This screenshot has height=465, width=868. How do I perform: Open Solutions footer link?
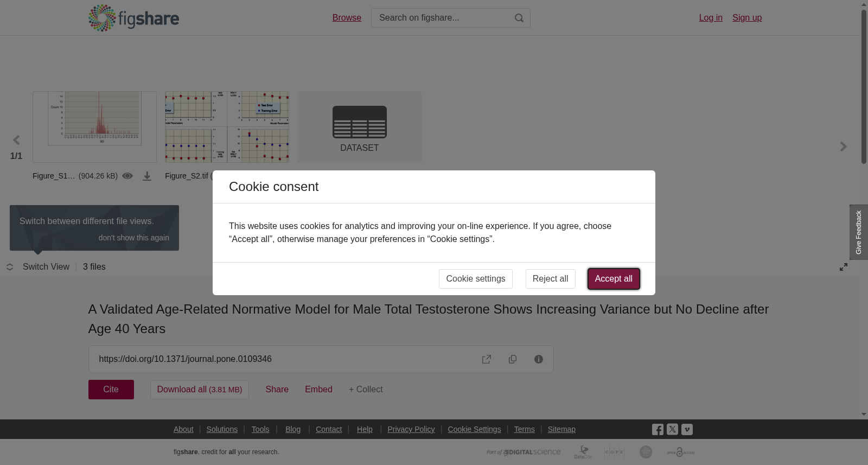coord(222,429)
